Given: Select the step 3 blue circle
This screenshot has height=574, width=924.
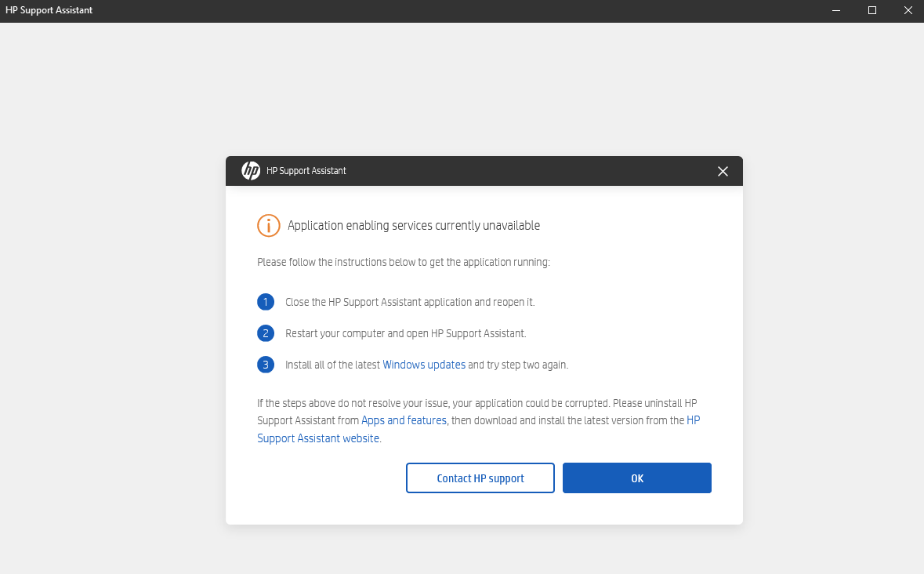Looking at the screenshot, I should point(265,364).
